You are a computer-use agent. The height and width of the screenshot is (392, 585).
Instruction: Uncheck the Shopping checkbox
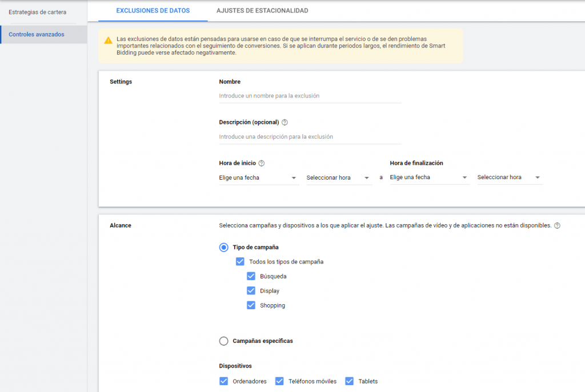251,305
